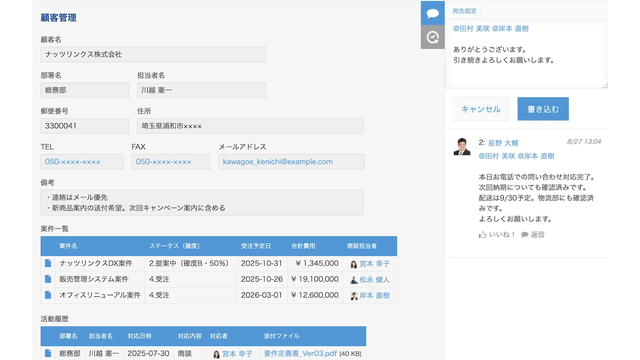This screenshot has width=640, height=360.
Task: Click 商談担当者 column header
Action: (362, 246)
